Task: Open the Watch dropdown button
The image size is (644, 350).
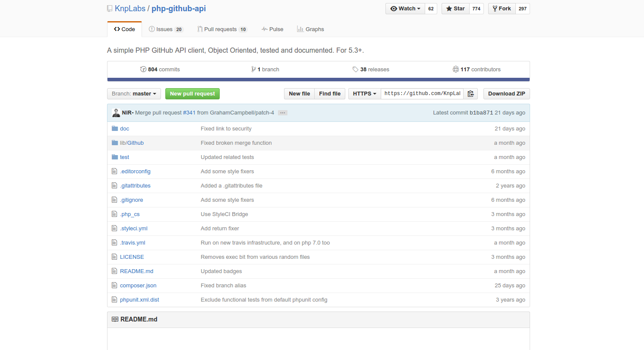Action: pyautogui.click(x=405, y=9)
